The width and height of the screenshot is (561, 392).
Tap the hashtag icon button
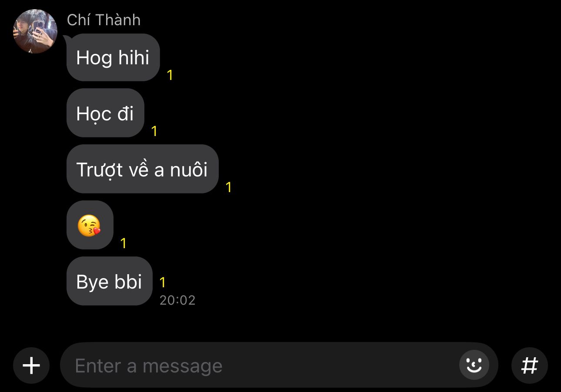click(x=529, y=365)
